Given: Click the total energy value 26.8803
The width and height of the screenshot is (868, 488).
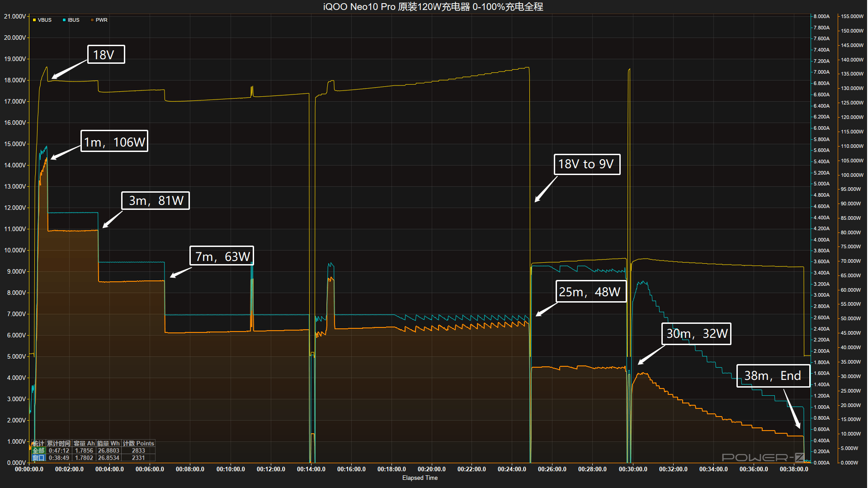Looking at the screenshot, I should (x=108, y=450).
